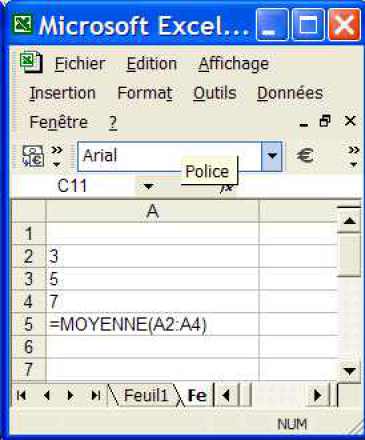Viewport: 365px width, 440px height.
Task: Open the Fichier menu
Action: (80, 63)
